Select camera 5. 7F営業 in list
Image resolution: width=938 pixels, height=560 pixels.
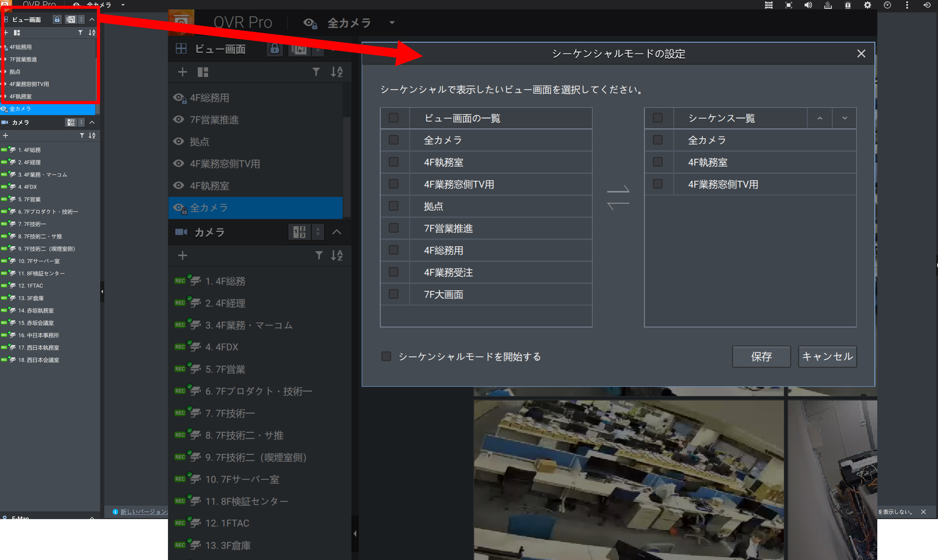[x=225, y=369]
